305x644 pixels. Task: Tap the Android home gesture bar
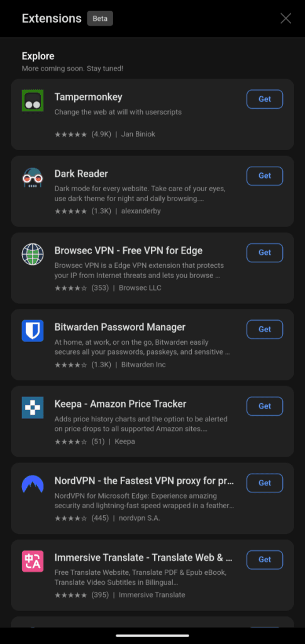click(152, 636)
